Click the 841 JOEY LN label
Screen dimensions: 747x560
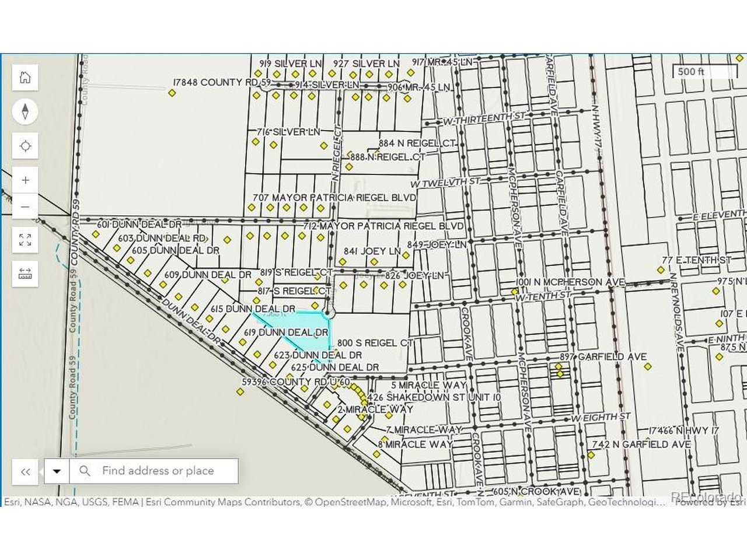[372, 251]
